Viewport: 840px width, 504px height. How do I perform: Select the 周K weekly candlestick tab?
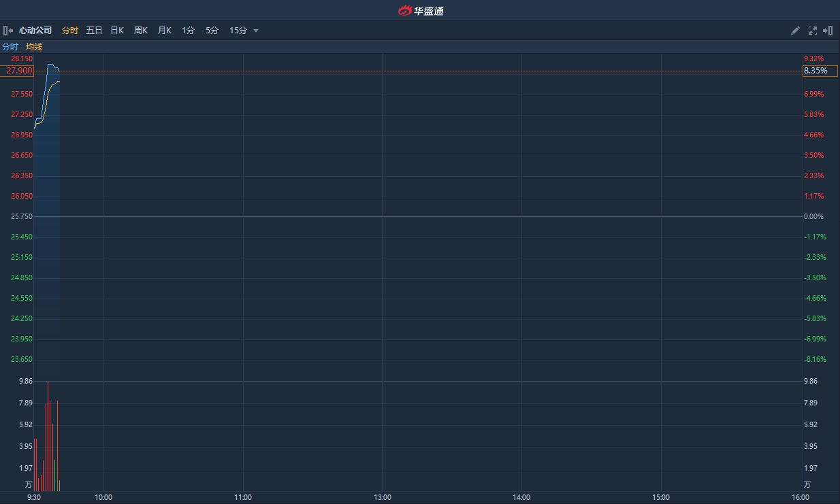(x=141, y=31)
